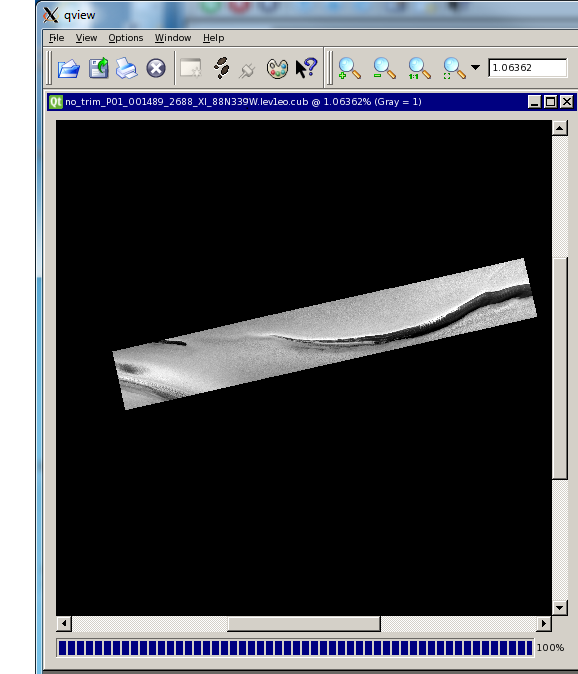Fit image in view magnifier icon
This screenshot has height=674, width=578.
454,68
